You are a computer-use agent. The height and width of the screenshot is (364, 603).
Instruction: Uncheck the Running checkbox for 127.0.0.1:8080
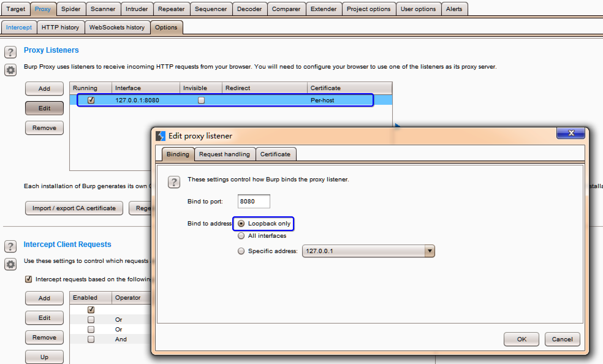[x=90, y=100]
